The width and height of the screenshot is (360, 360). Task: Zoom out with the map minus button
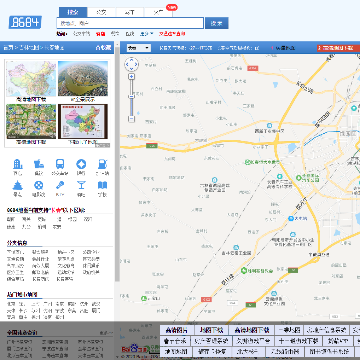point(132,119)
